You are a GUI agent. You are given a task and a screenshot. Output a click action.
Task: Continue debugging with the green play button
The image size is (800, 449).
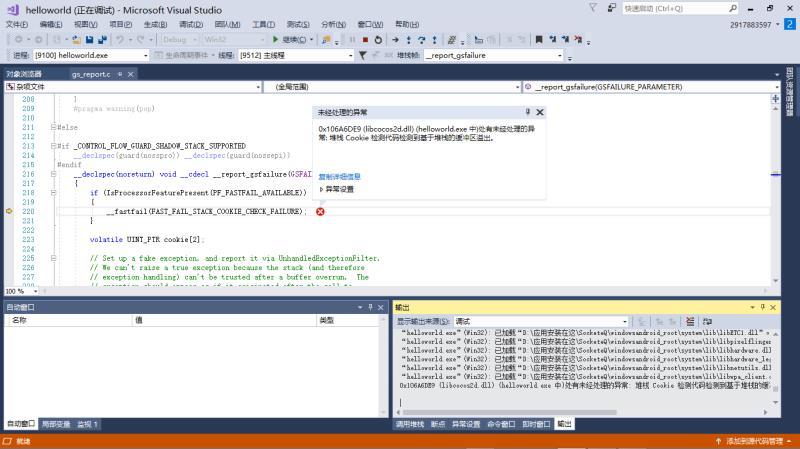point(276,40)
